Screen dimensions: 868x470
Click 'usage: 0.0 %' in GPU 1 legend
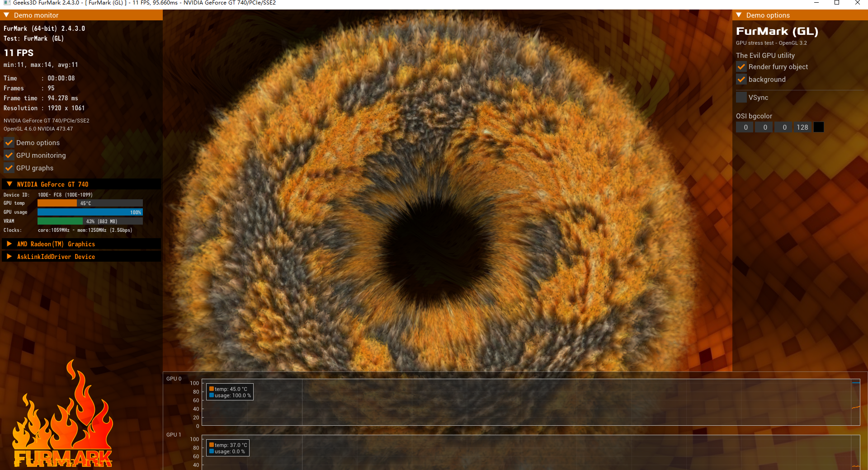(x=230, y=451)
